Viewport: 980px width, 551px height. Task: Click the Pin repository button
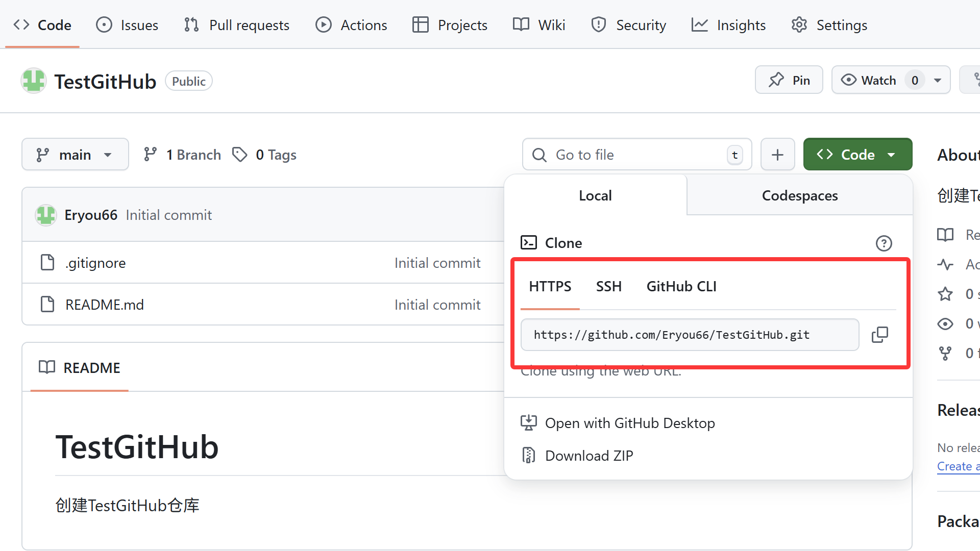[x=789, y=80]
